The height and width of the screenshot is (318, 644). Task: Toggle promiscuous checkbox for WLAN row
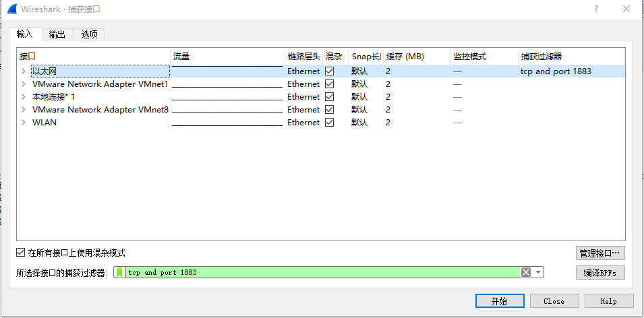pos(329,122)
